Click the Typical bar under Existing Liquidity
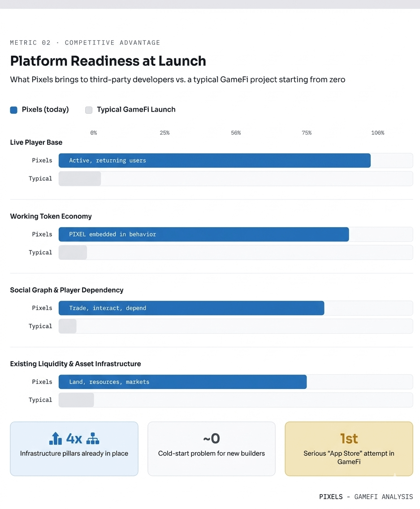 pyautogui.click(x=76, y=400)
